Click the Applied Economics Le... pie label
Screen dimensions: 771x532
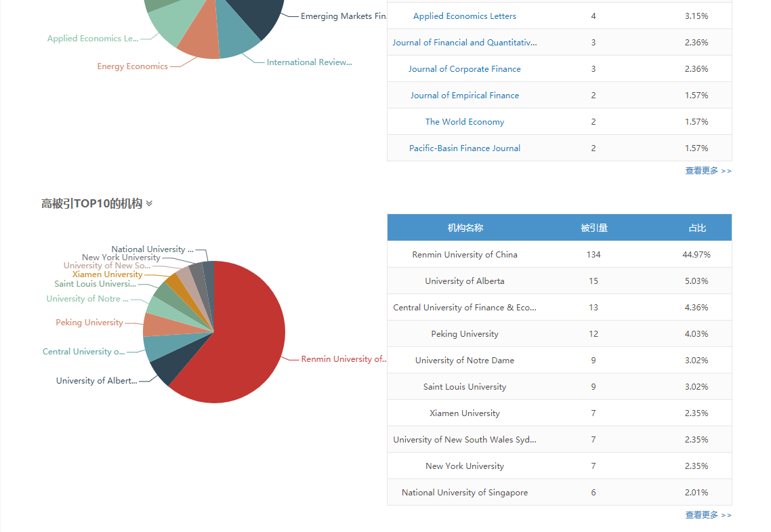(x=92, y=39)
